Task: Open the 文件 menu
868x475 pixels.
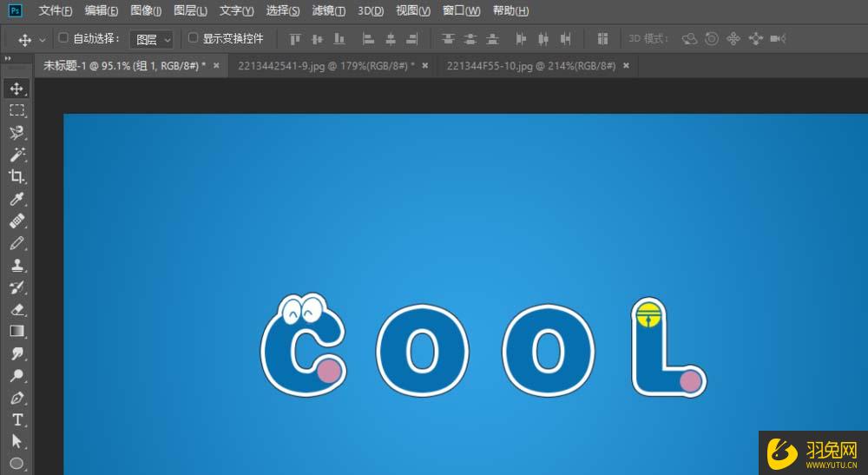Action: click(56, 11)
